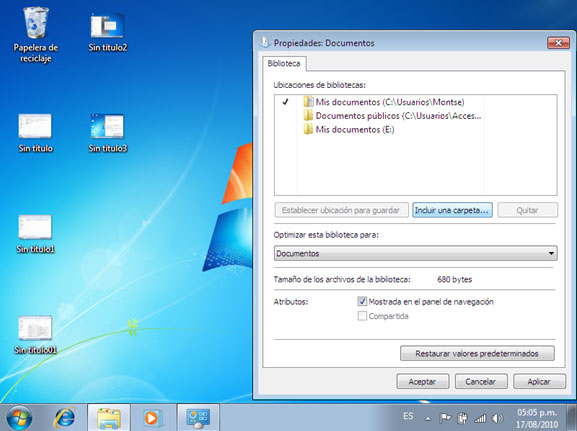The image size is (577, 431).
Task: Open Windows Media Player from the taskbar
Action: click(x=152, y=418)
